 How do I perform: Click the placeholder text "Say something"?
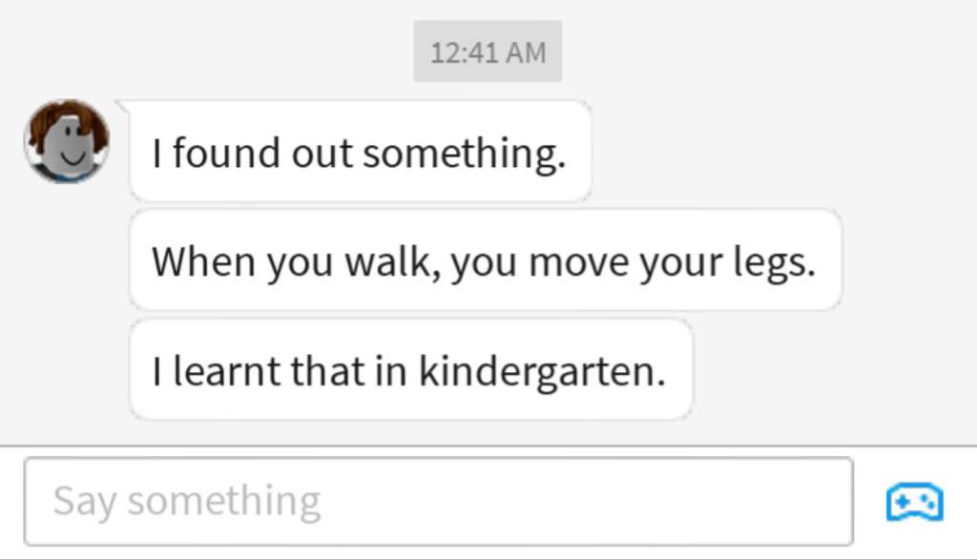187,502
